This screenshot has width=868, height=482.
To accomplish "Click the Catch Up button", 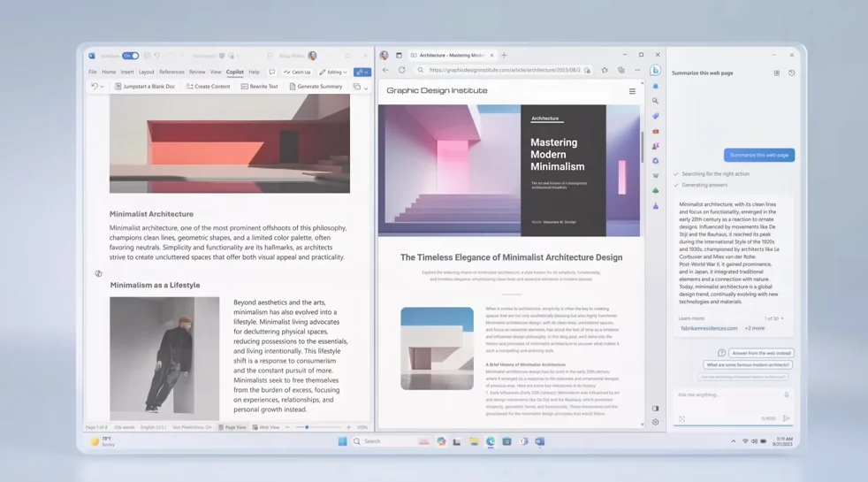I will (x=297, y=73).
